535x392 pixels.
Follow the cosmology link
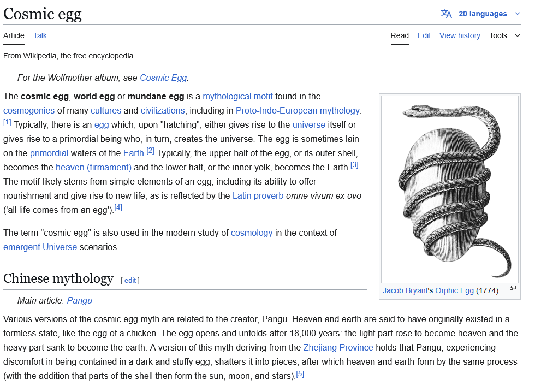click(x=252, y=233)
